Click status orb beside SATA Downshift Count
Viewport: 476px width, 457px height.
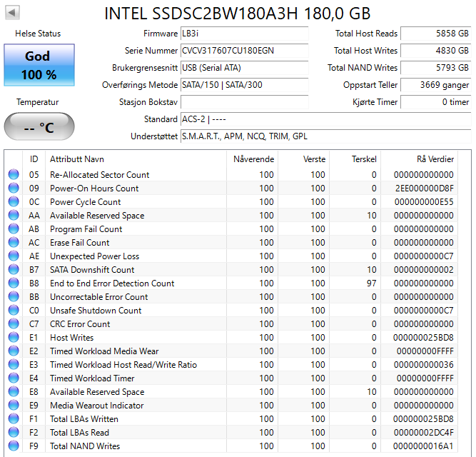click(14, 270)
